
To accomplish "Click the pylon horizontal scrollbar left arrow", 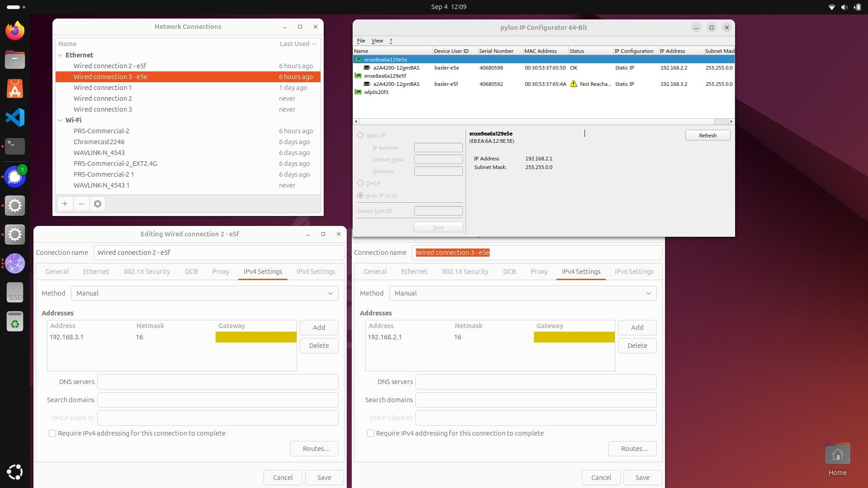I will (356, 122).
